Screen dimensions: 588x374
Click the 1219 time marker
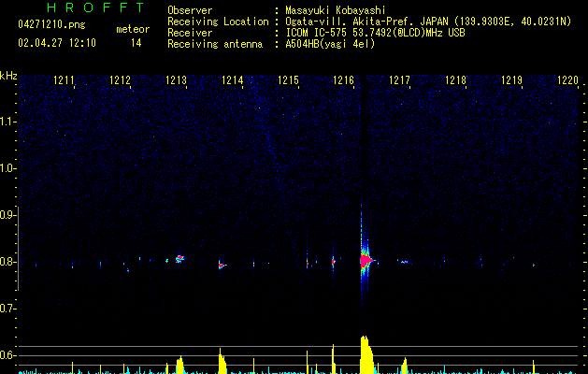click(512, 80)
